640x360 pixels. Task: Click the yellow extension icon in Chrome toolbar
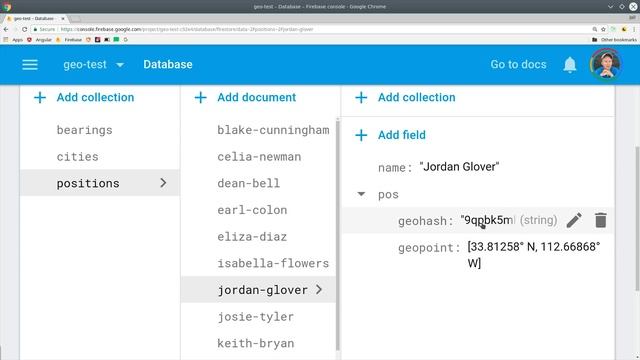pos(624,29)
